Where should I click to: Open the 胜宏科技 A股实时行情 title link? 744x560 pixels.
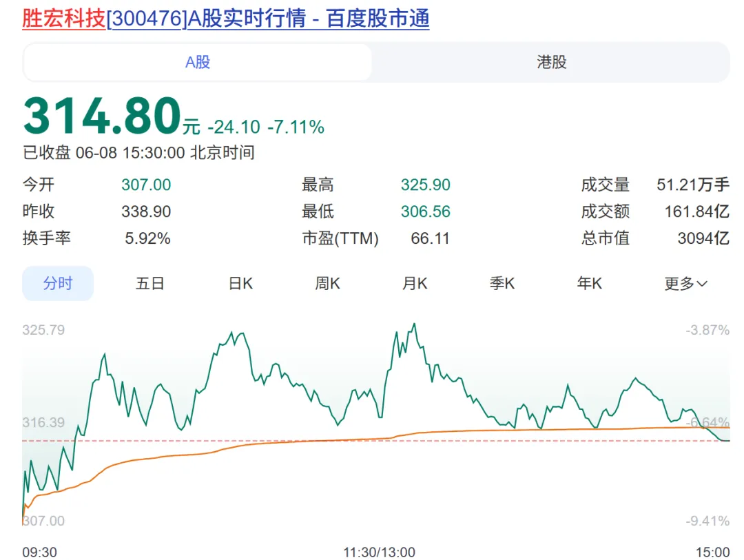(226, 19)
